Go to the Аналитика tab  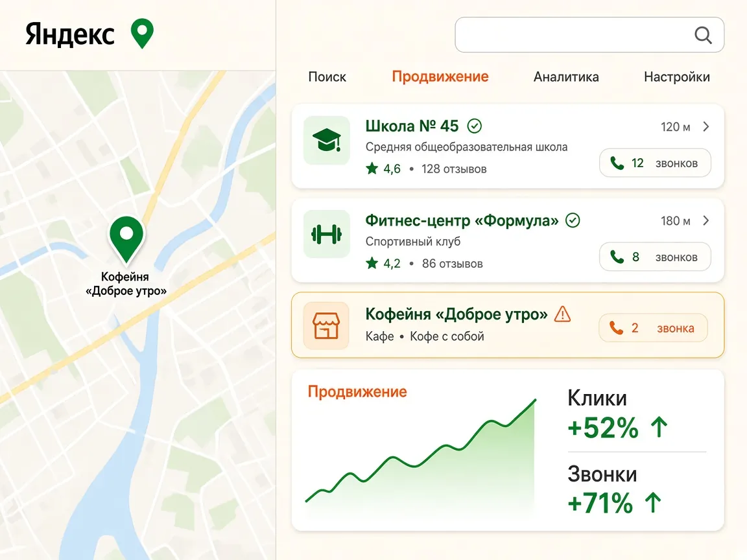tap(566, 76)
